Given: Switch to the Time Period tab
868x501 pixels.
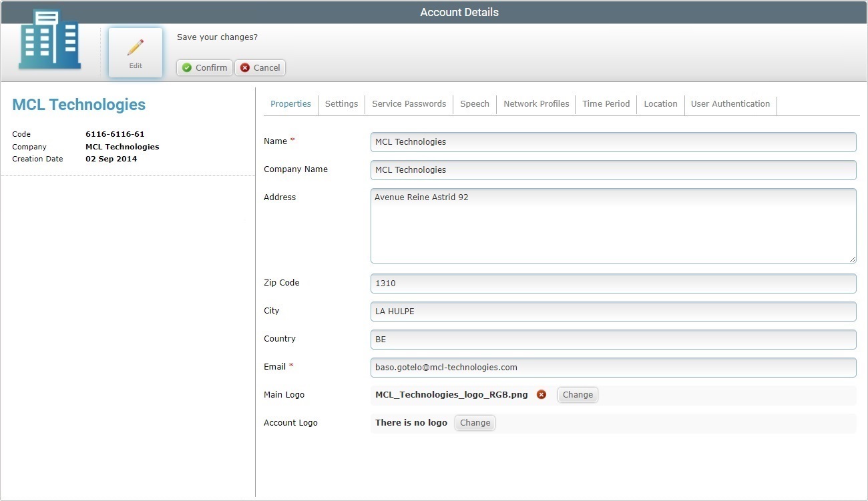Looking at the screenshot, I should pyautogui.click(x=606, y=104).
